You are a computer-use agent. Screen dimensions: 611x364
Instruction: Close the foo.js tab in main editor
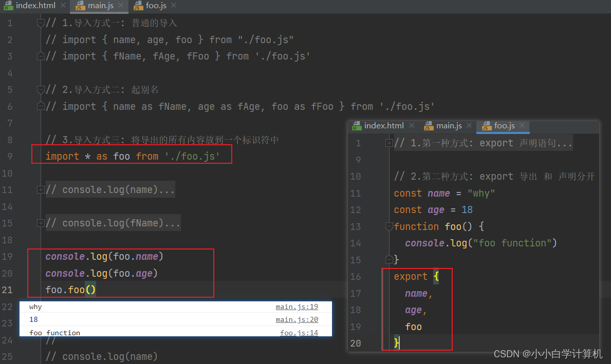174,6
